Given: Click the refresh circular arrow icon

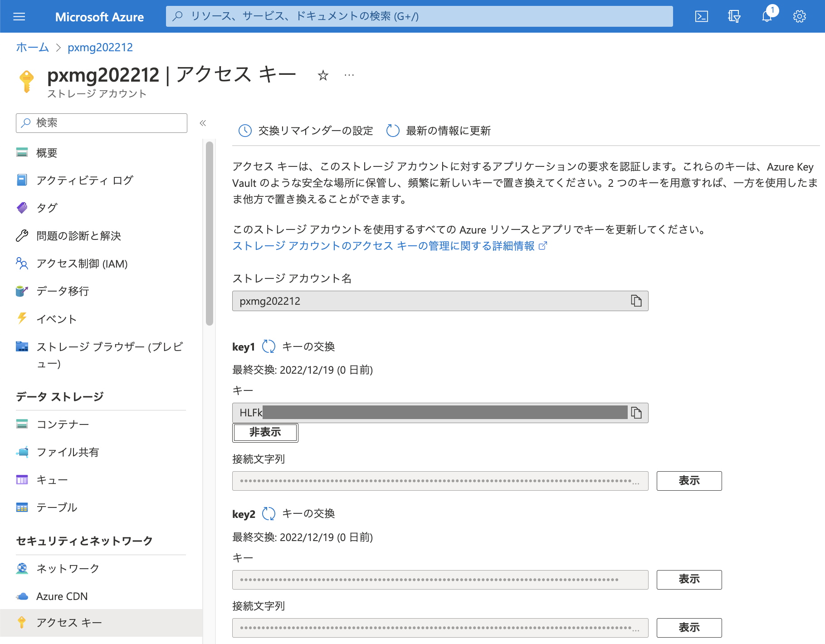Looking at the screenshot, I should point(393,131).
